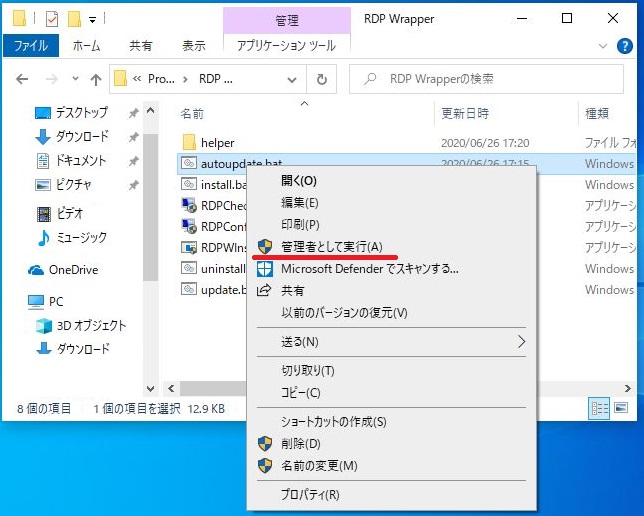Go up one folder level
This screenshot has width=644, height=516.
point(96,79)
